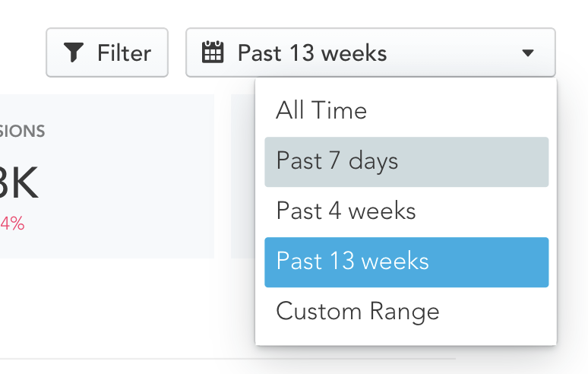The image size is (588, 374).
Task: Click the funnel icon in Filter button
Action: click(74, 52)
